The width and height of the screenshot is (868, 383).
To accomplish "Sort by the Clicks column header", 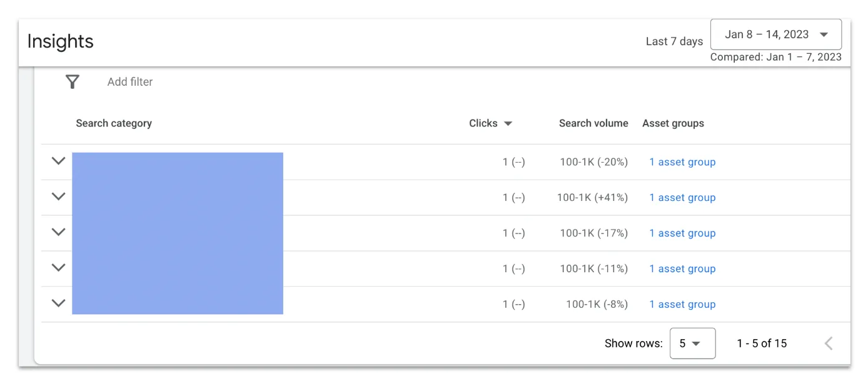I will coord(483,123).
